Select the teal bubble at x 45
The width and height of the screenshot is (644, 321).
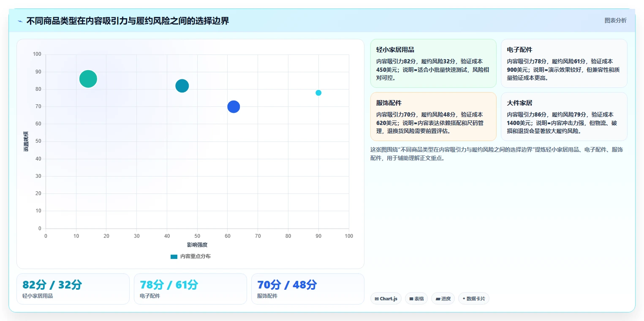[x=182, y=86]
